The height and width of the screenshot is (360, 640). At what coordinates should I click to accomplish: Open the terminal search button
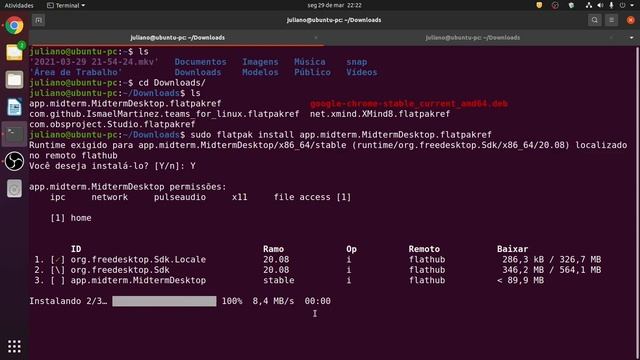[594, 20]
